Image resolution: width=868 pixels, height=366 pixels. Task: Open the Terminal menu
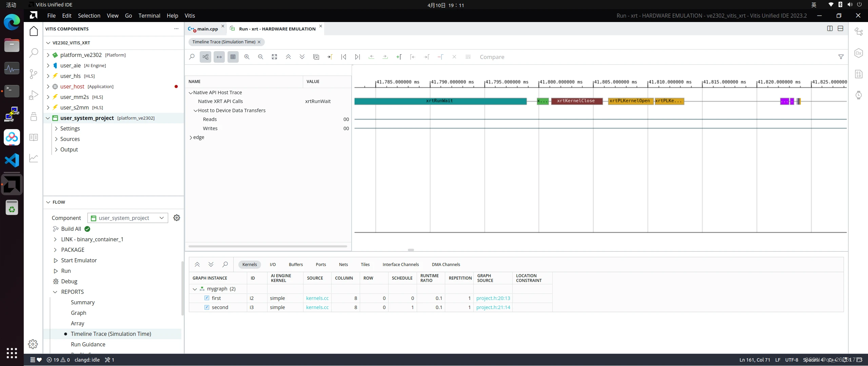pos(149,16)
